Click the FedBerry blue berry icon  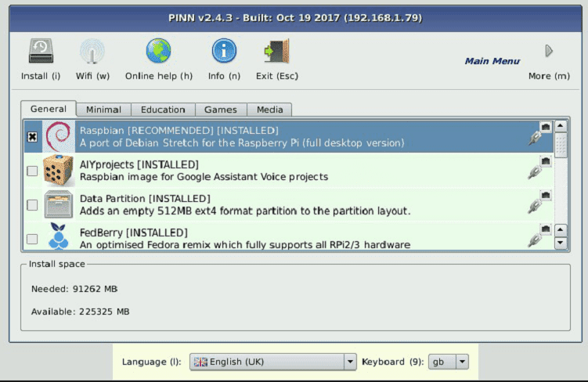(59, 236)
